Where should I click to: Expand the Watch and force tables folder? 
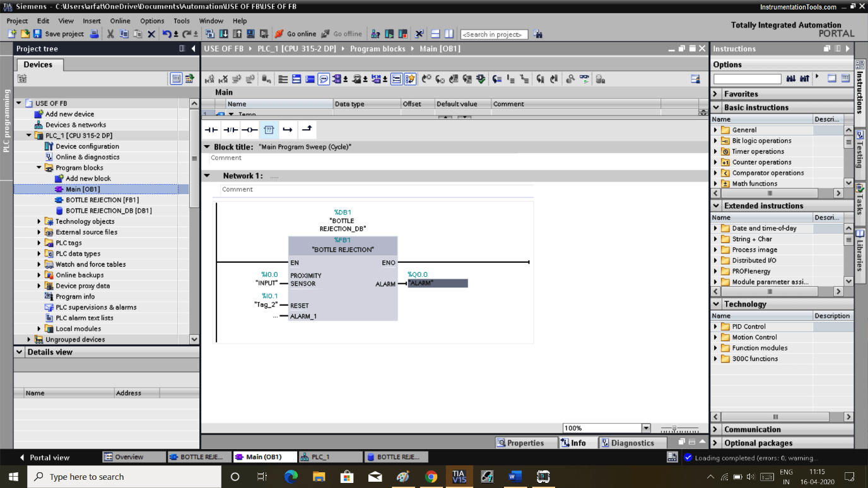pos(39,264)
